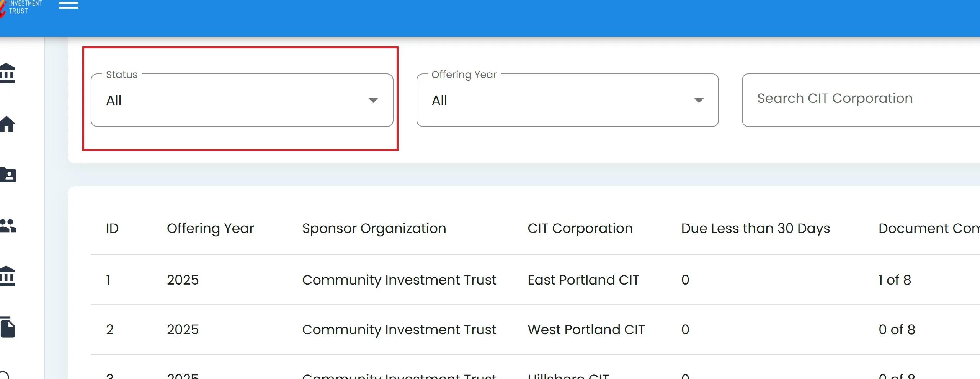980x379 pixels.
Task: Open the documents sidebar icon
Action: [8, 327]
